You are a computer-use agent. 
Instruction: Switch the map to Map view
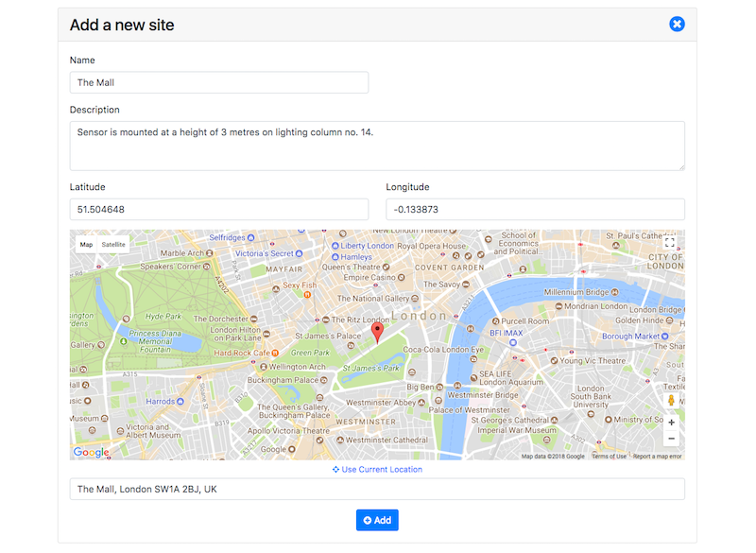pos(86,245)
